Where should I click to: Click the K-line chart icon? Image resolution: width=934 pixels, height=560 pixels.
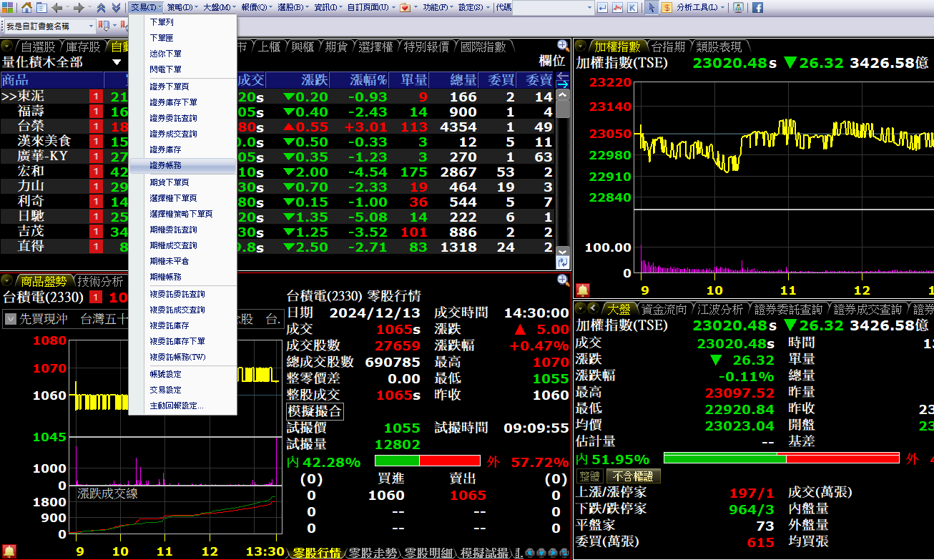point(632,7)
